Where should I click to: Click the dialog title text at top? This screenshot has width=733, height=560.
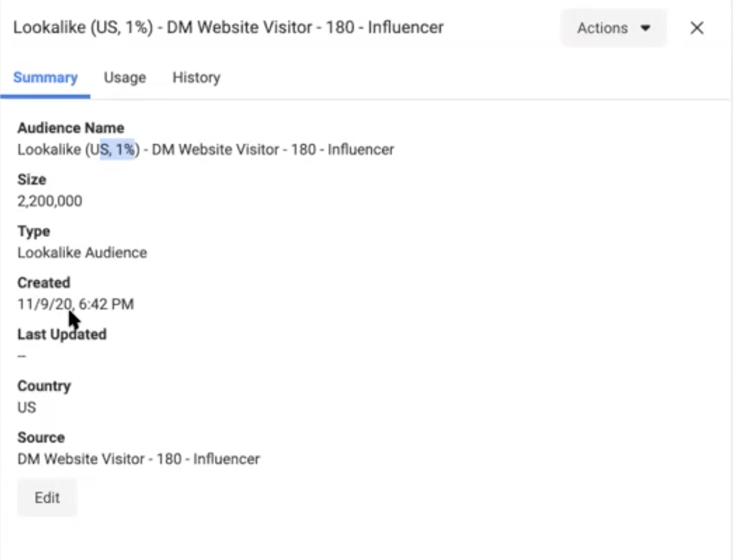(228, 27)
